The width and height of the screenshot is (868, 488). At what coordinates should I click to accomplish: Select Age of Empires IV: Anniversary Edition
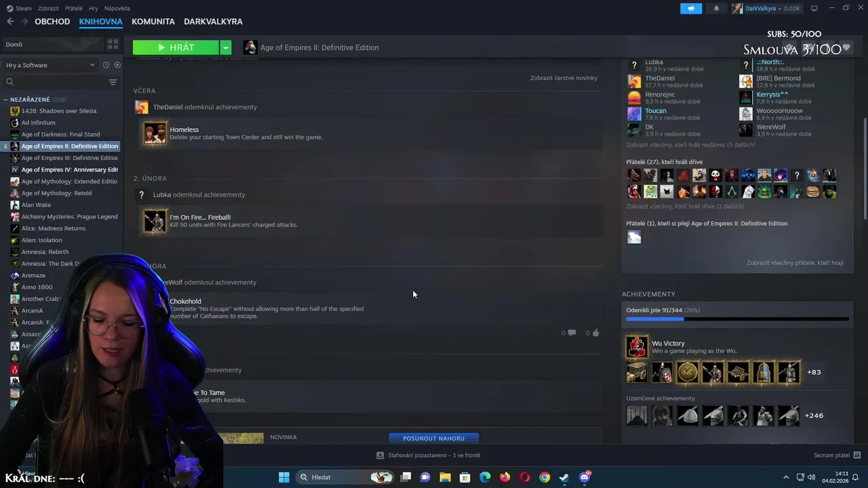pos(65,169)
